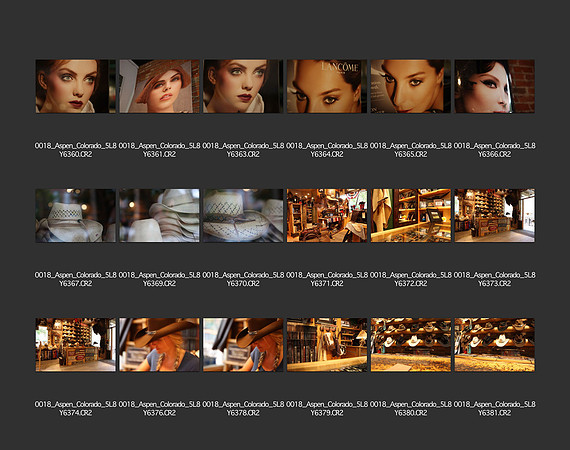
Task: Select thumbnail of image Y6360.CR2
Action: (x=76, y=86)
